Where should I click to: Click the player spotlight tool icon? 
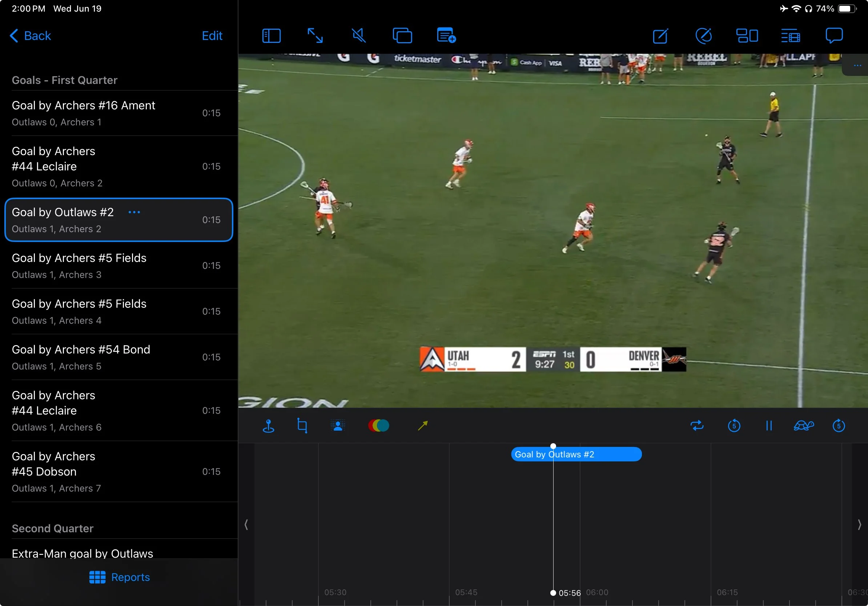[338, 426]
